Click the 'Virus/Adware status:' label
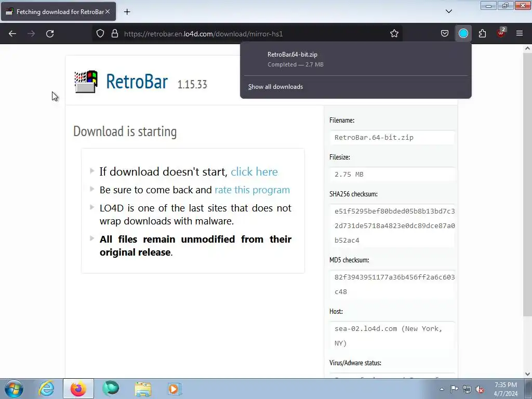 click(355, 363)
